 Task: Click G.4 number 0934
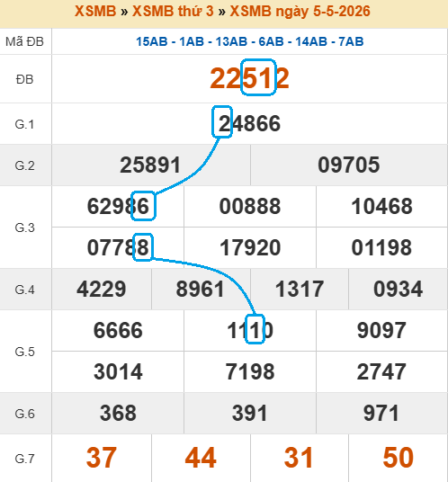(398, 290)
